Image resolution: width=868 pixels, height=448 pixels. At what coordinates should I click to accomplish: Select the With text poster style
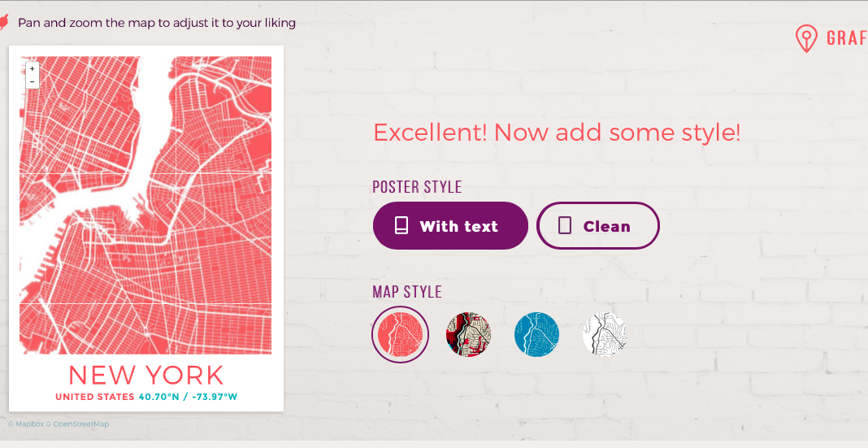(x=450, y=226)
